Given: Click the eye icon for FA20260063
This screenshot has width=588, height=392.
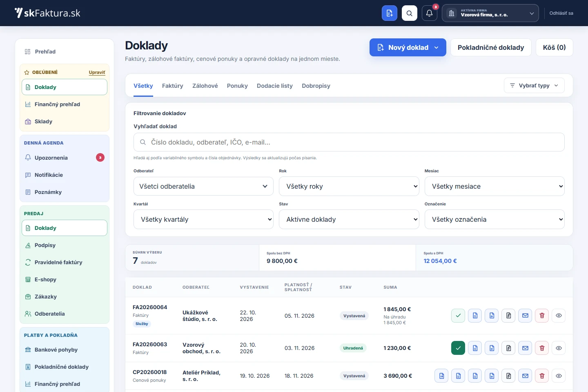Looking at the screenshot, I should [x=559, y=348].
